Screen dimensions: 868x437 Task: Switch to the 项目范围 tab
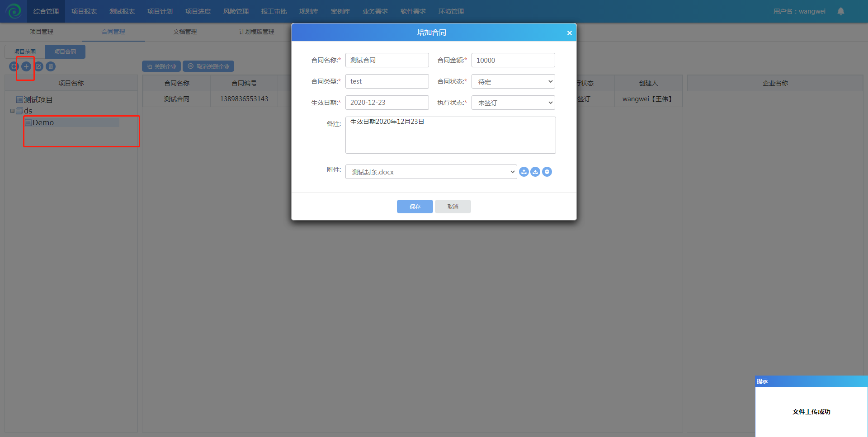[x=25, y=52]
